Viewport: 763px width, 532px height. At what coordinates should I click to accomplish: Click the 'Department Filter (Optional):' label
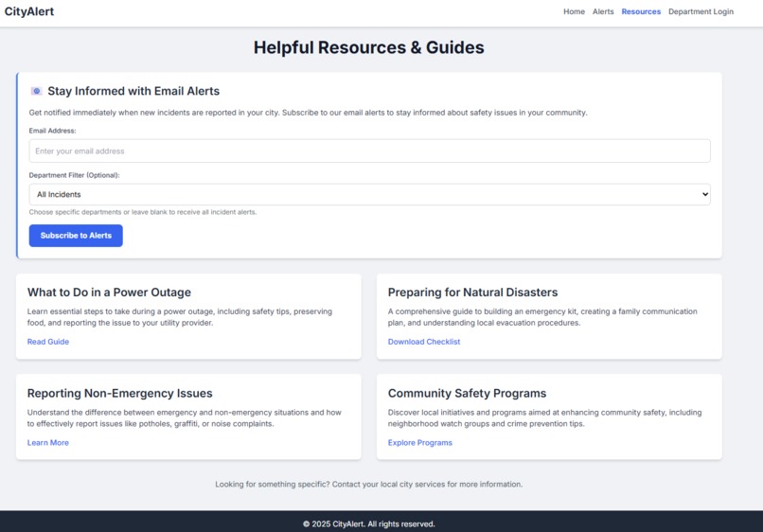coord(74,175)
